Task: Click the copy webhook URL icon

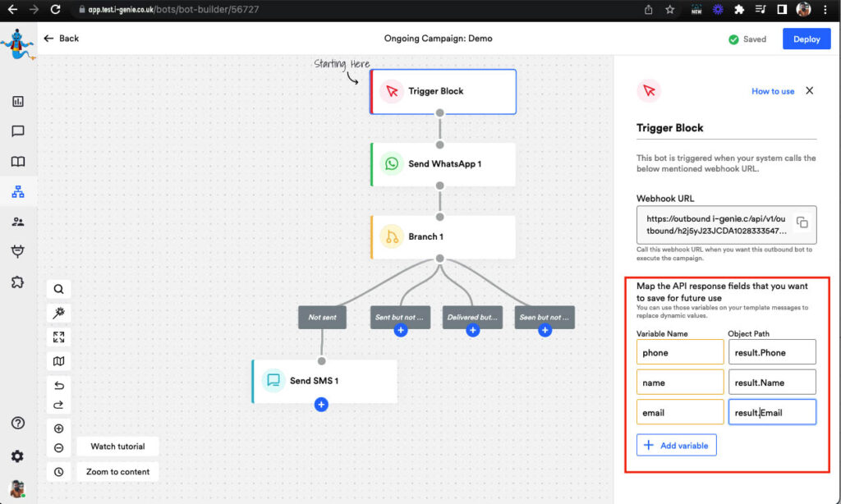Action: click(802, 223)
